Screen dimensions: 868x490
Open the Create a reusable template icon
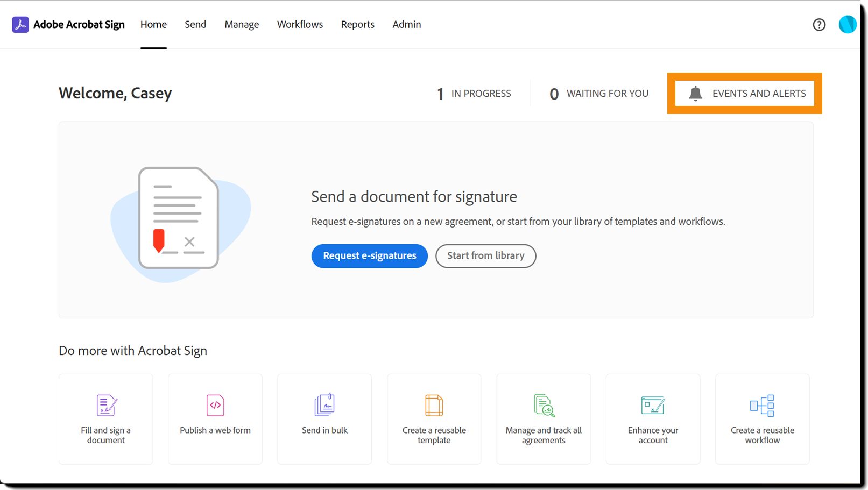[434, 406]
